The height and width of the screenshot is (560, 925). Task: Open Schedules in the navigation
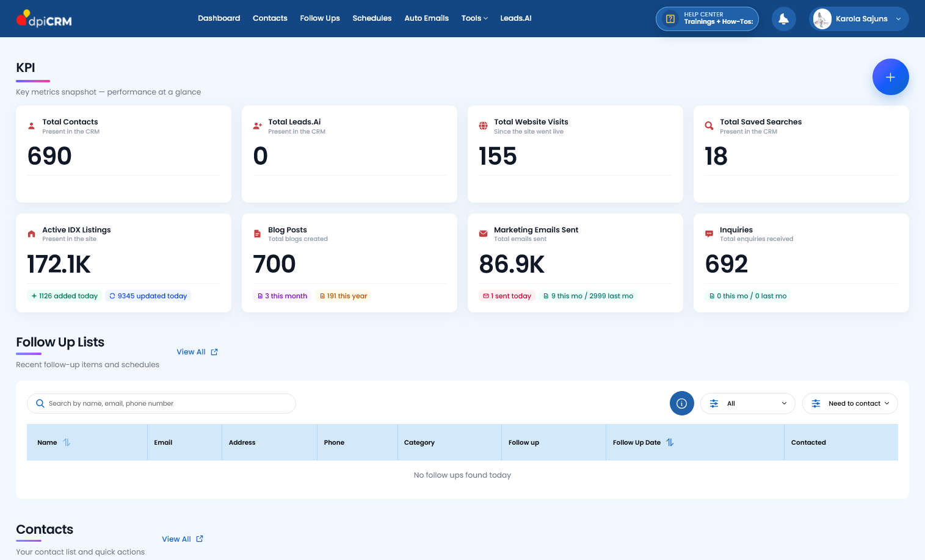point(372,18)
